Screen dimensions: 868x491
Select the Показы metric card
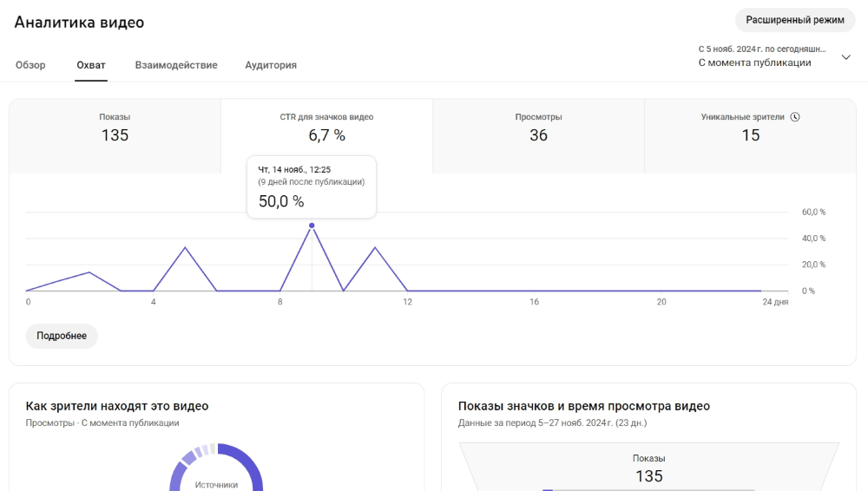coord(115,136)
